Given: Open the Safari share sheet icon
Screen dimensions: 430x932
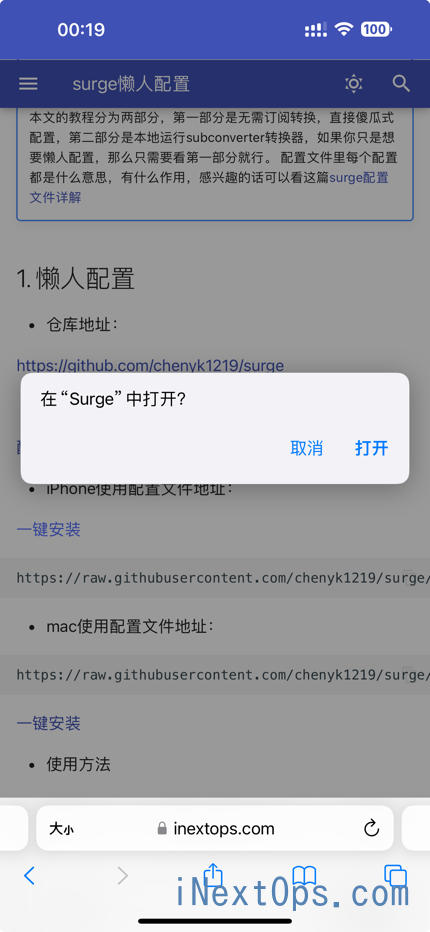Looking at the screenshot, I should (x=213, y=874).
